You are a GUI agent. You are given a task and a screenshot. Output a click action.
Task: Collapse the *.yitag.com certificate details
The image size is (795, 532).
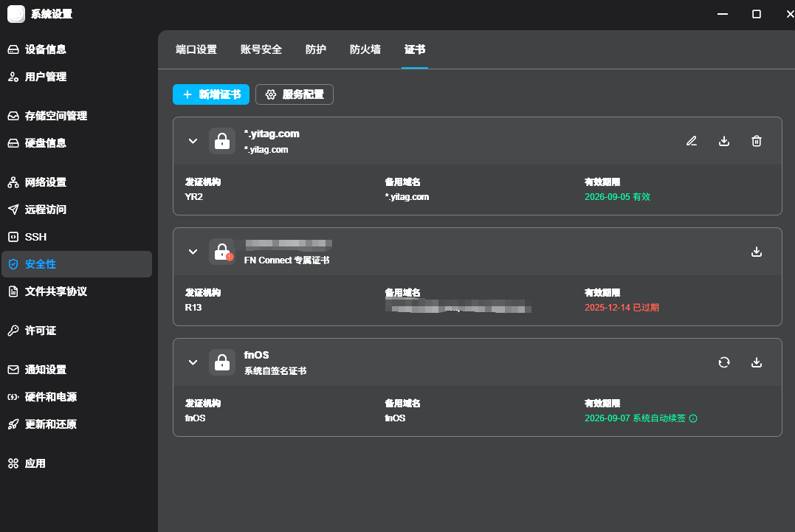(x=193, y=141)
